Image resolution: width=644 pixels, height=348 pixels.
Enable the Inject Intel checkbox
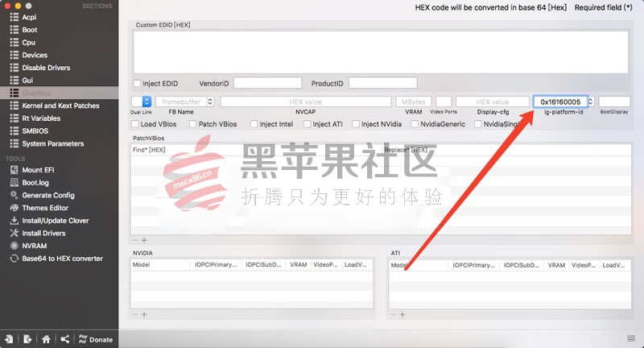[x=254, y=124]
